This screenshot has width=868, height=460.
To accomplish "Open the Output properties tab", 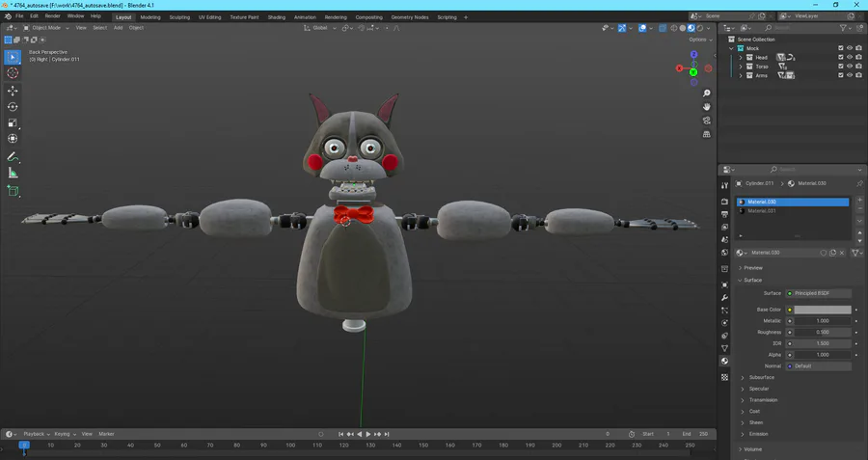I will tap(724, 214).
